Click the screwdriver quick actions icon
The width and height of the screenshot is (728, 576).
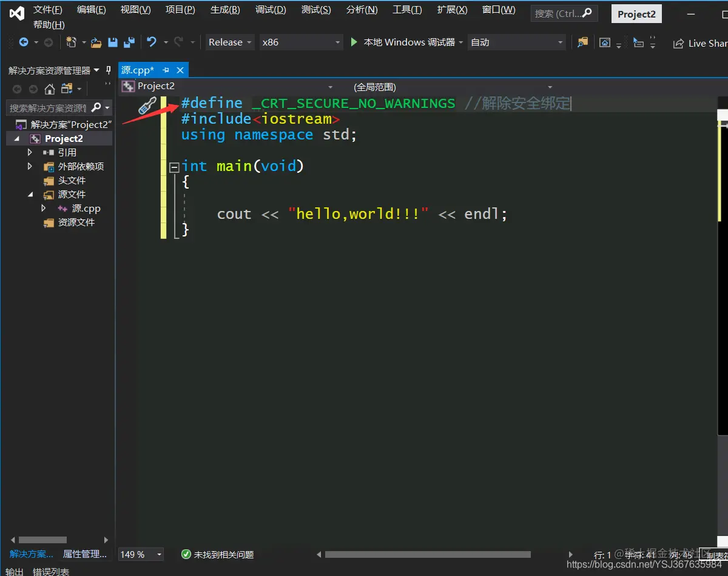click(x=147, y=105)
